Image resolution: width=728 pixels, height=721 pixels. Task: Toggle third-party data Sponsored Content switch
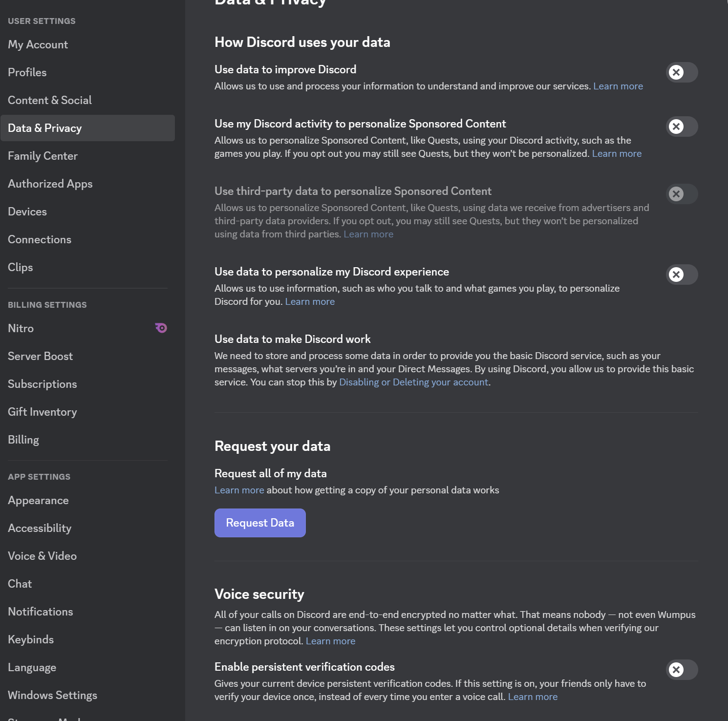[x=682, y=194]
